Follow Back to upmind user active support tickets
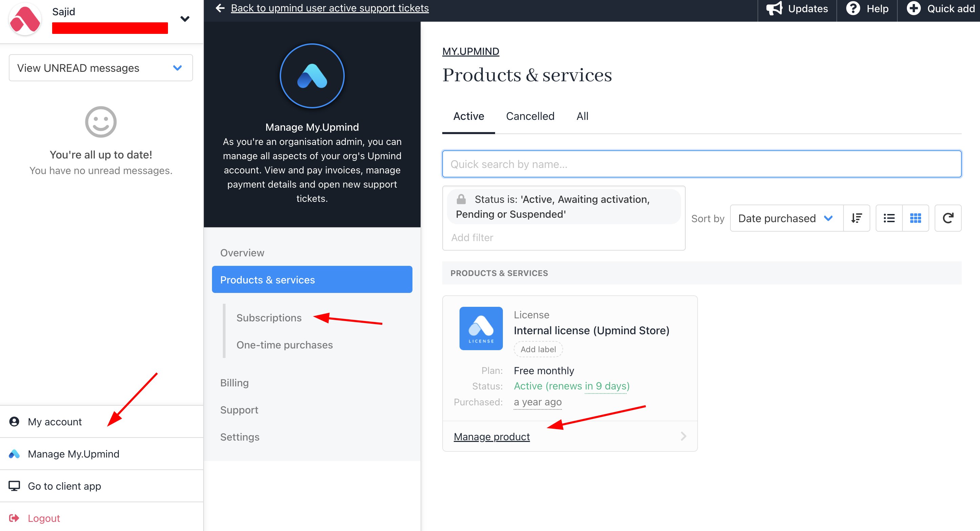 pyautogui.click(x=330, y=8)
